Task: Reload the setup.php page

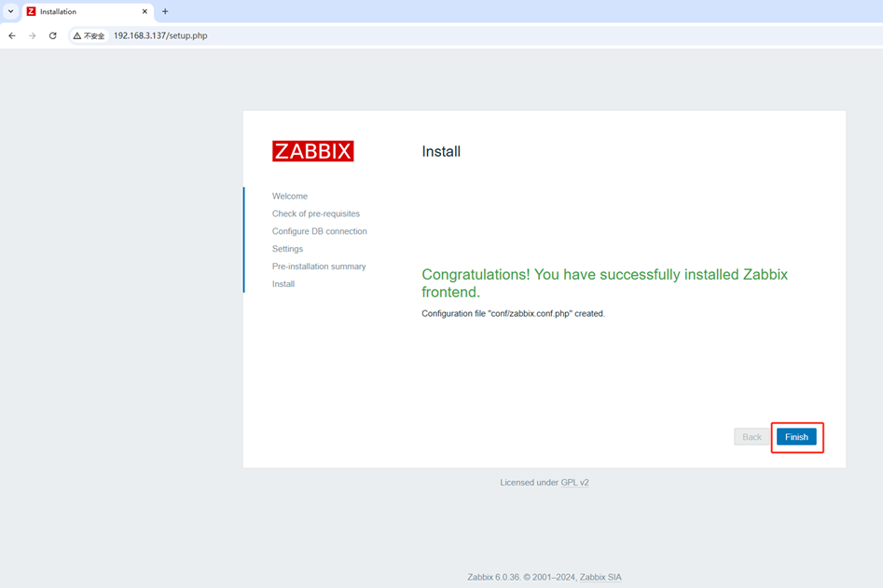Action: [53, 35]
